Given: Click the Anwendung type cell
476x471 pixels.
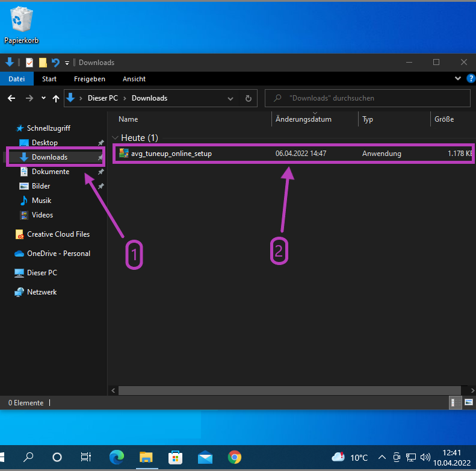Looking at the screenshot, I should tap(382, 154).
